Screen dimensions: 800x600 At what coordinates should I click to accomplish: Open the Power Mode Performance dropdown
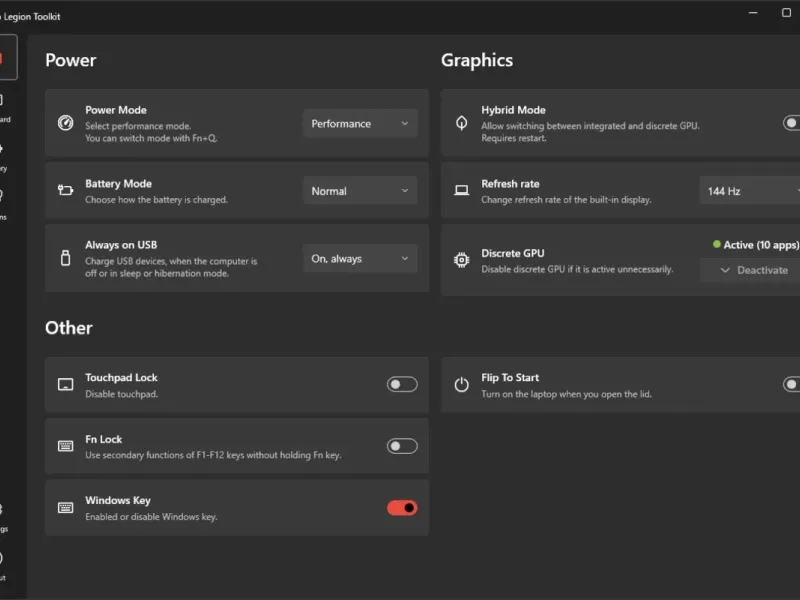(x=360, y=124)
